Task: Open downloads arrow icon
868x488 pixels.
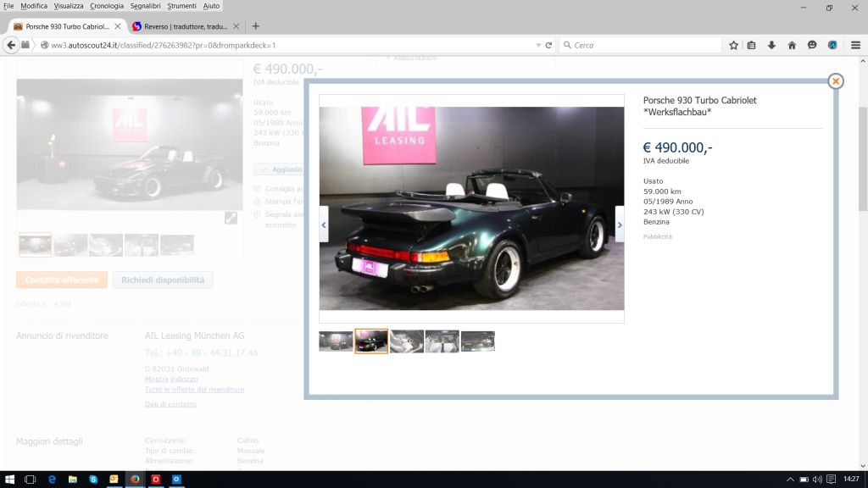Action: coord(771,46)
